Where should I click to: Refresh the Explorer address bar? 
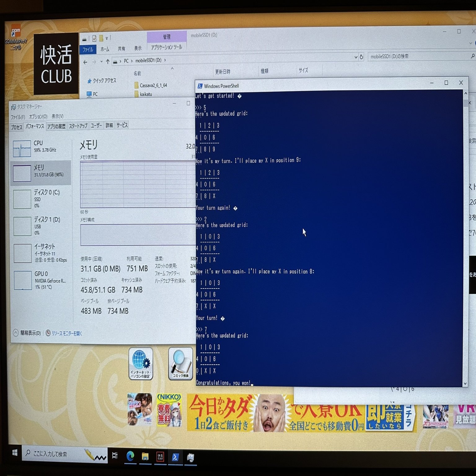click(x=361, y=57)
